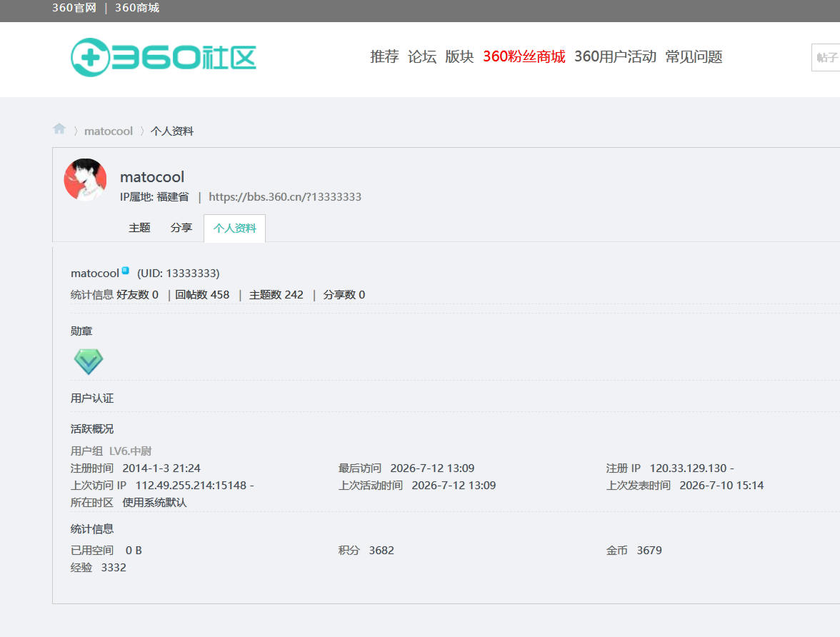Click the 积分 3682 value
840x637 pixels.
pyautogui.click(x=381, y=550)
